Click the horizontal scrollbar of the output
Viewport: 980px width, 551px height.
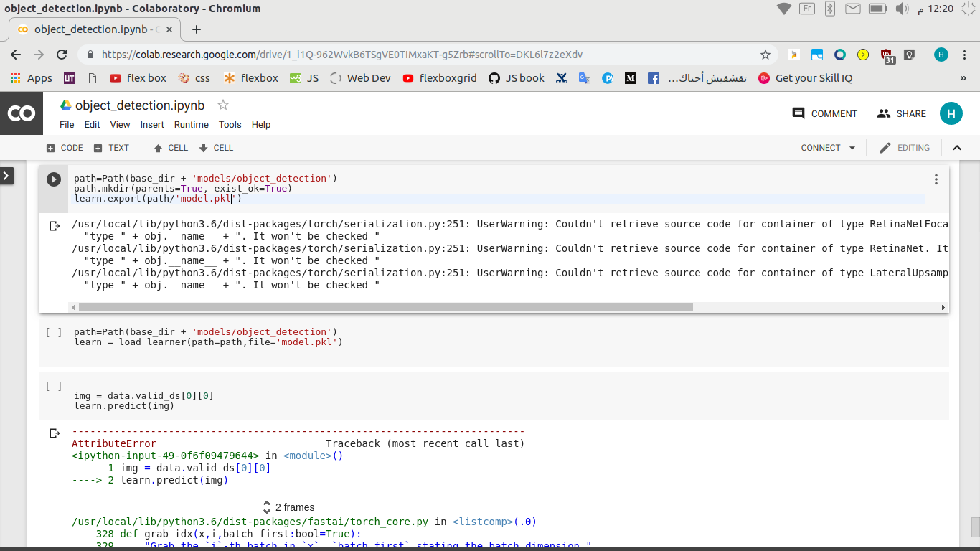pyautogui.click(x=385, y=307)
